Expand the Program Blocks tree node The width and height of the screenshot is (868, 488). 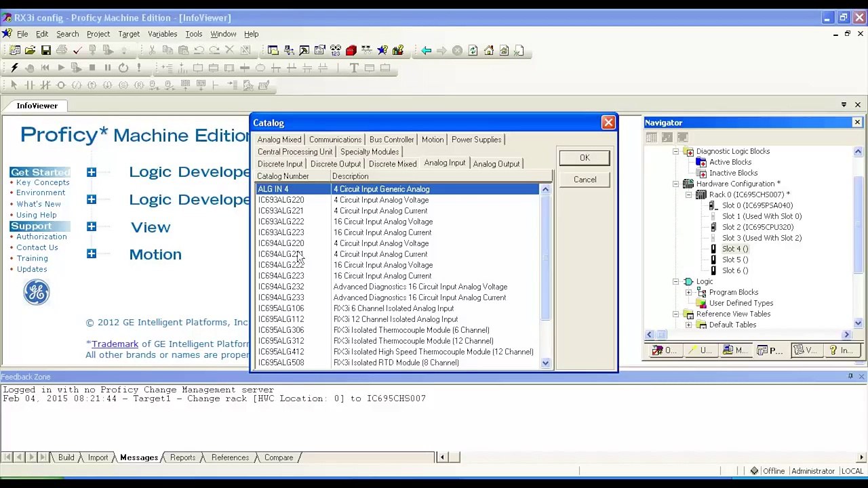(688, 292)
